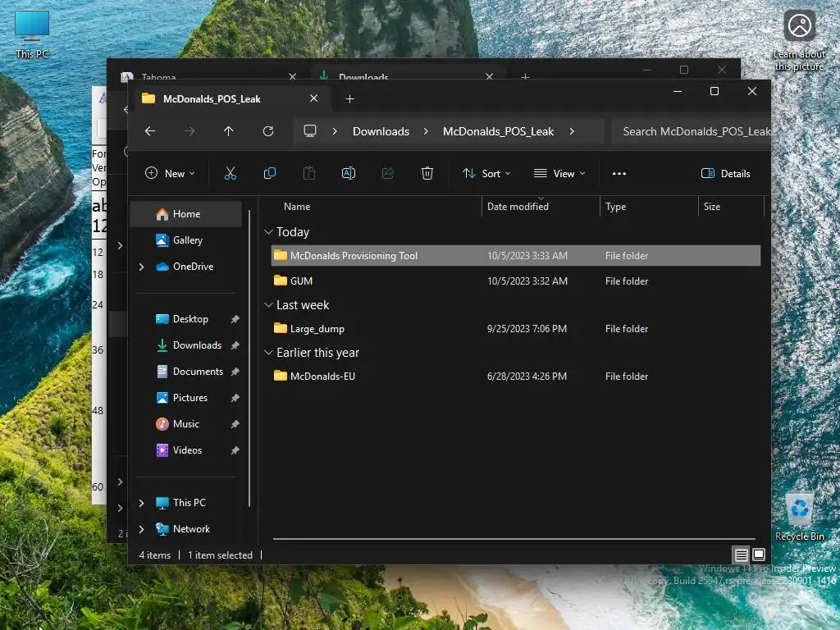Expand the Network tree chevron
Viewport: 840px width, 630px height.
click(x=141, y=529)
